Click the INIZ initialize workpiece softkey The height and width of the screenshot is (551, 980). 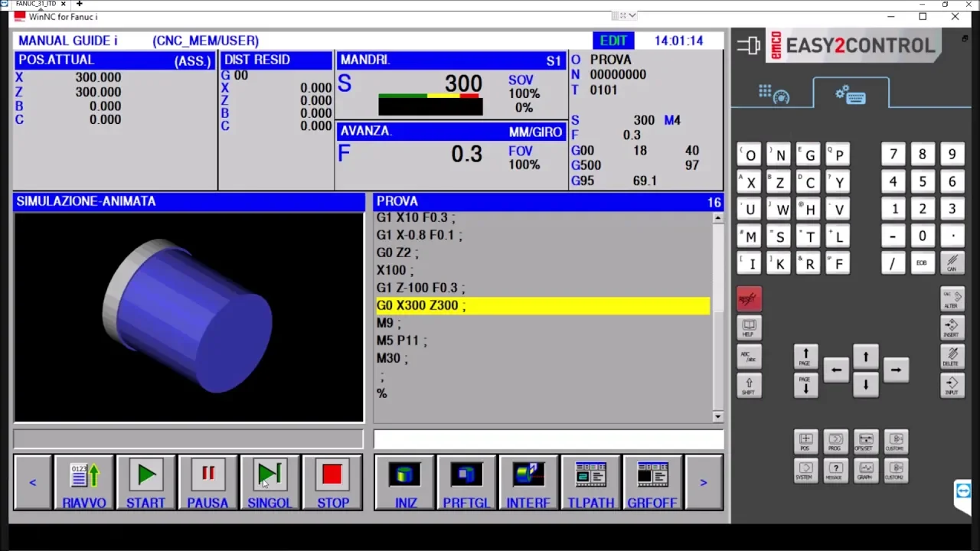coord(405,483)
